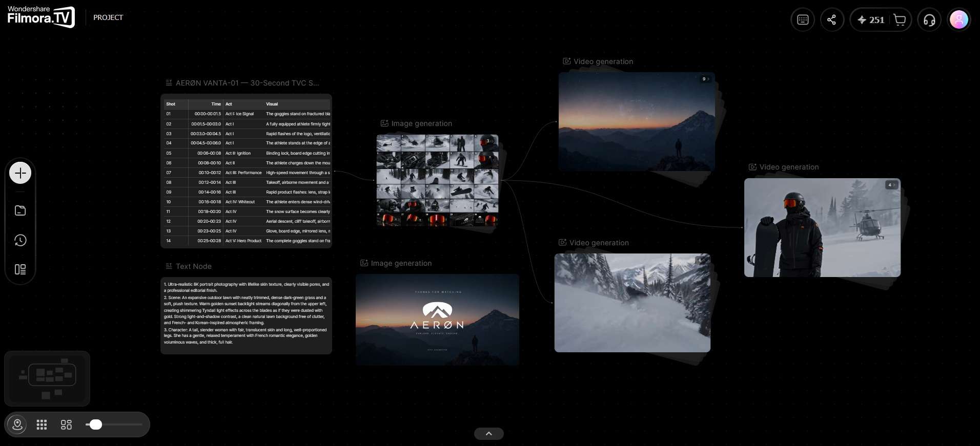Select the Text Node title label

(x=194, y=266)
